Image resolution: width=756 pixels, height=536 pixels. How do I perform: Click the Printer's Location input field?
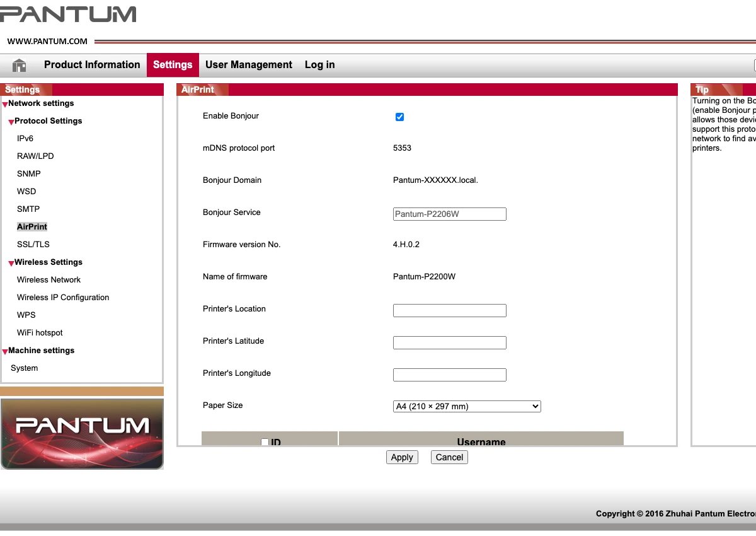tap(450, 310)
